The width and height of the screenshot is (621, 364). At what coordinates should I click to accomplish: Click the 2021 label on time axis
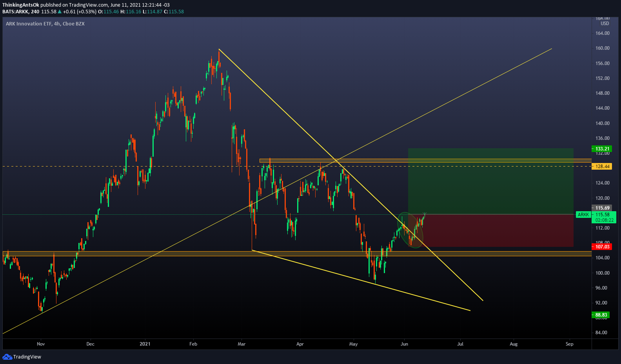coord(145,344)
